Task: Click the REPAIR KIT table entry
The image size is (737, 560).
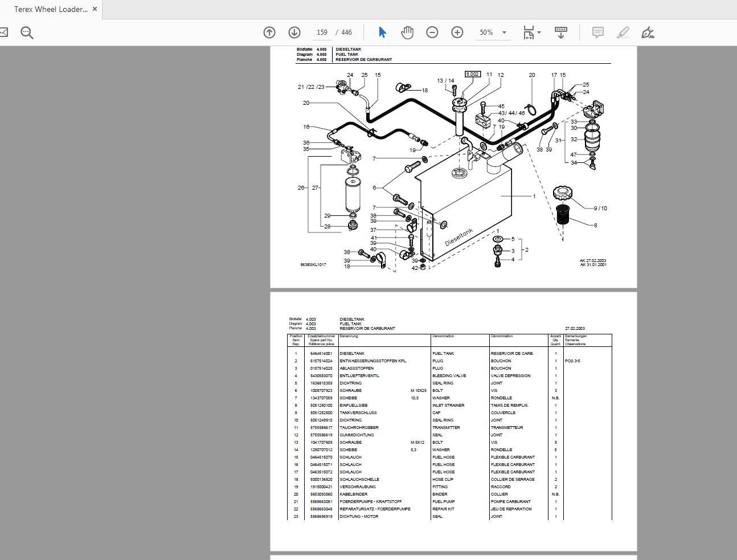Action: pos(443,509)
